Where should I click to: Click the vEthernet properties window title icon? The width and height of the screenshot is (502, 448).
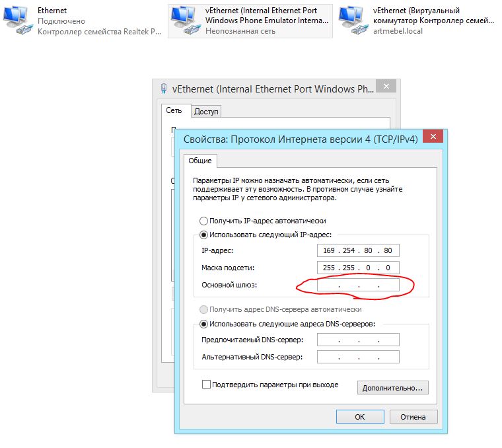coord(164,89)
